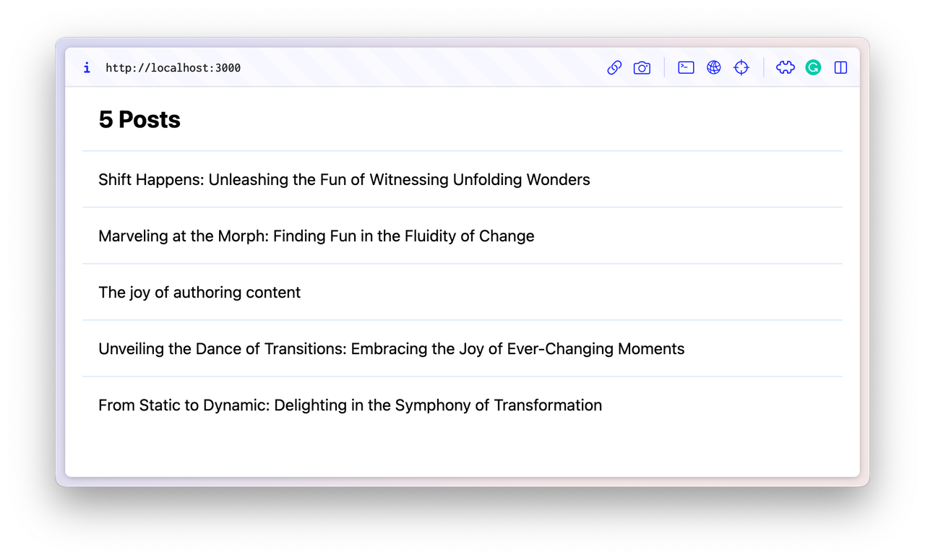Toggle the terminal console panel

pos(686,67)
